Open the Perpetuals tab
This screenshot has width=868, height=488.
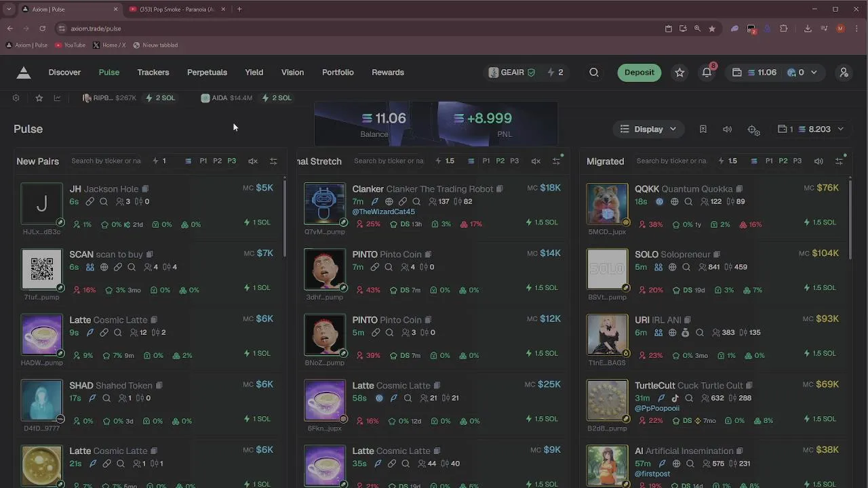pos(207,73)
